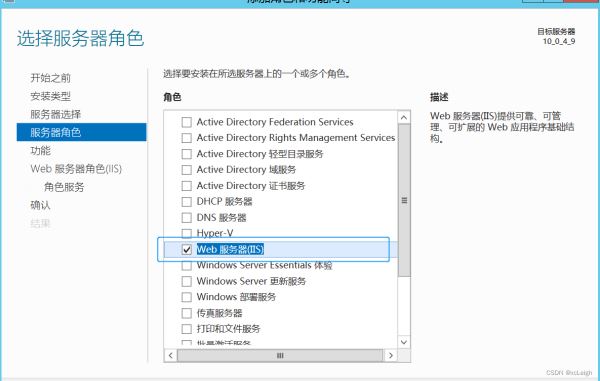Click the roles list scroll up arrow

[x=404, y=117]
